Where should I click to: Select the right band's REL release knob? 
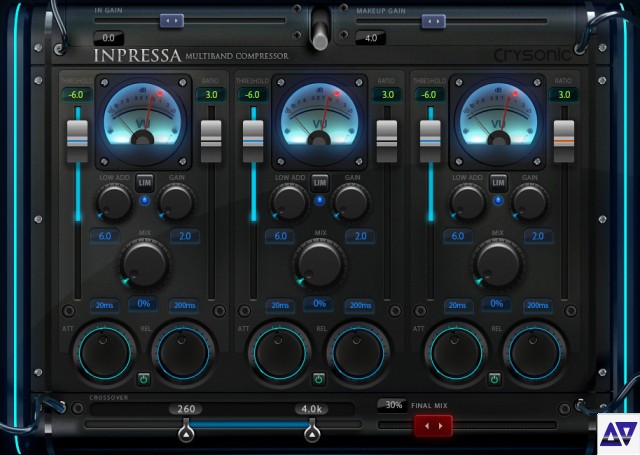533,351
